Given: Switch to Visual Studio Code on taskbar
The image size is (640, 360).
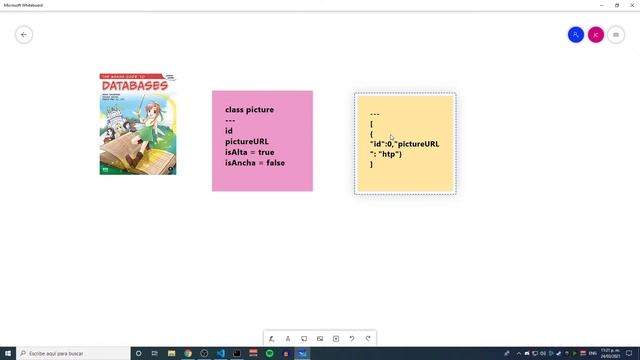Looking at the screenshot, I should [220, 353].
